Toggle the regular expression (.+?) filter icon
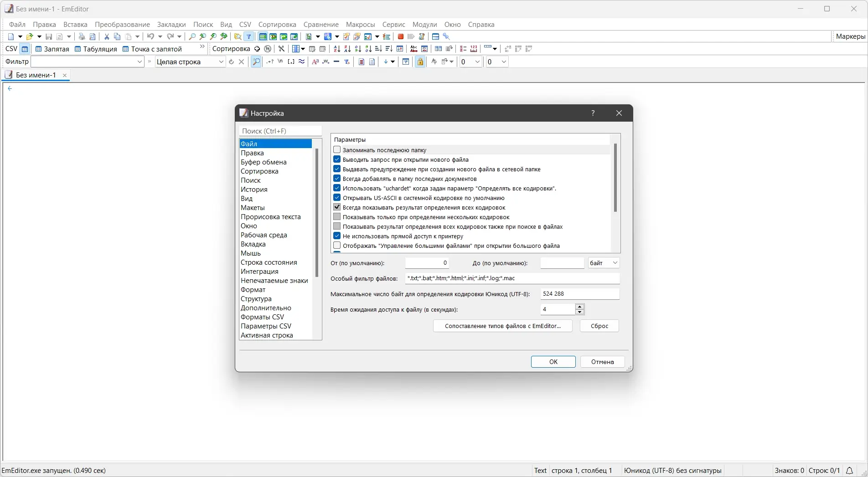 (270, 62)
